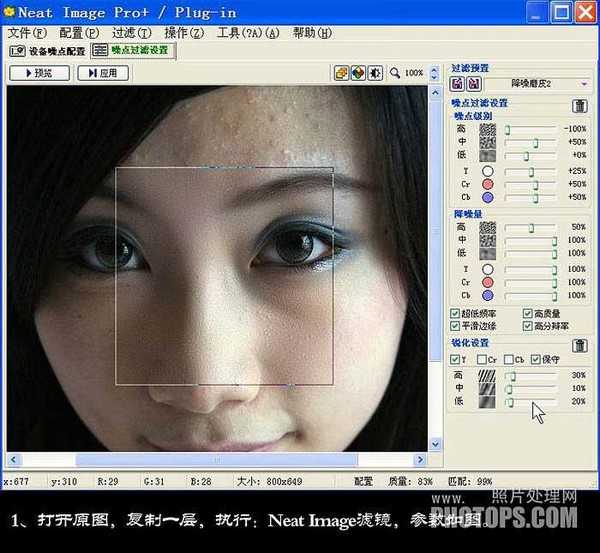Reset noise filter settings with trash icon
The height and width of the screenshot is (553, 600).
tap(579, 105)
